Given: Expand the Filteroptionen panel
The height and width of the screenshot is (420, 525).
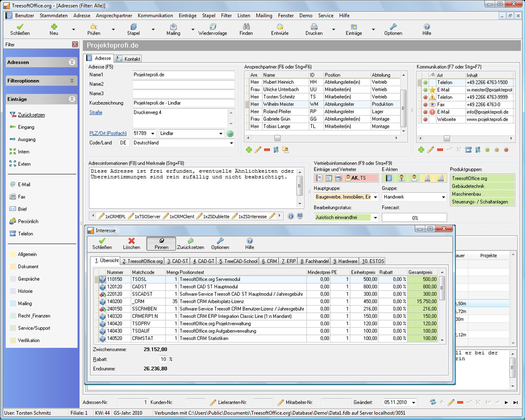Looking at the screenshot, I should 72,81.
